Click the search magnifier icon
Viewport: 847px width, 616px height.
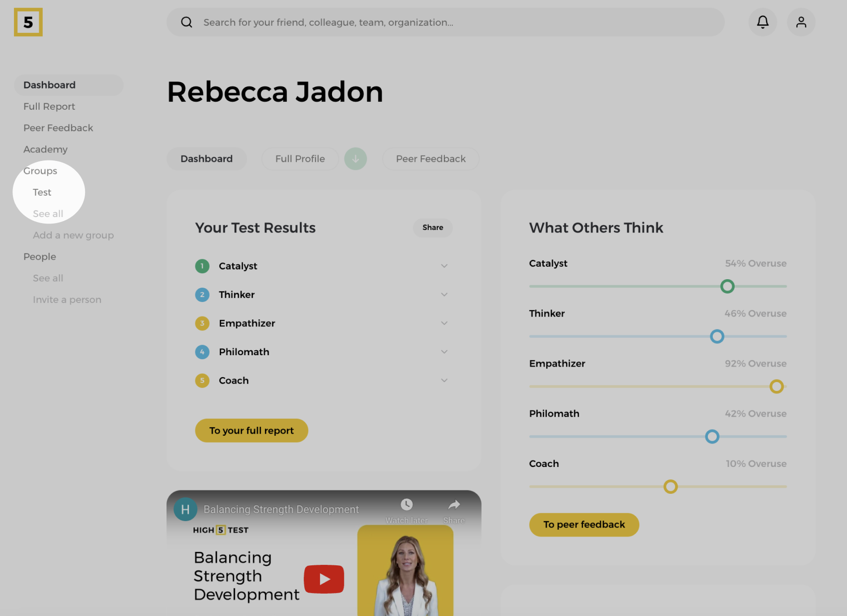(x=186, y=22)
